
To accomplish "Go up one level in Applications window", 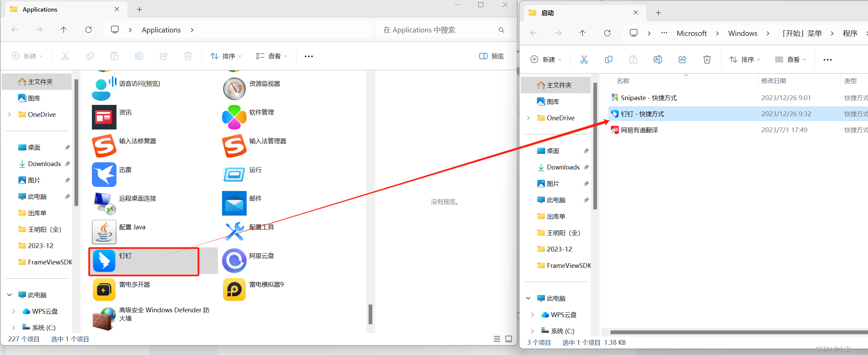I will 64,30.
